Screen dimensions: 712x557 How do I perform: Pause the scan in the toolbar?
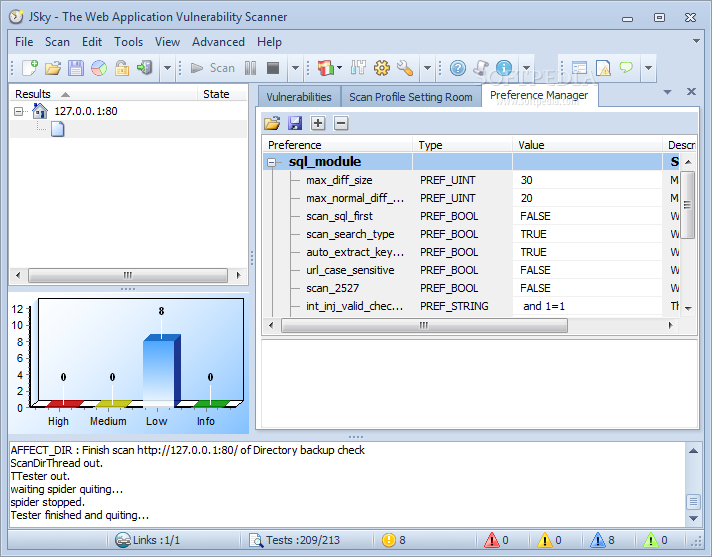[x=250, y=68]
